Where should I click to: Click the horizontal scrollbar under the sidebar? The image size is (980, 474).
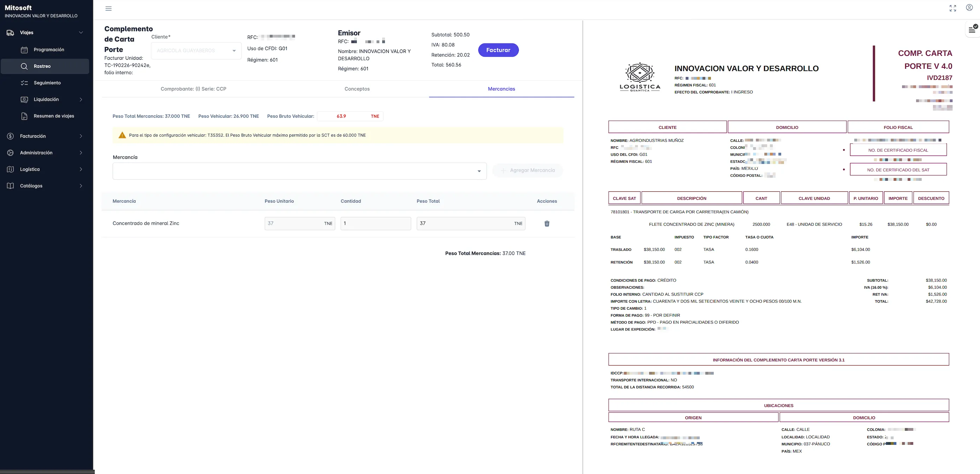(x=47, y=472)
